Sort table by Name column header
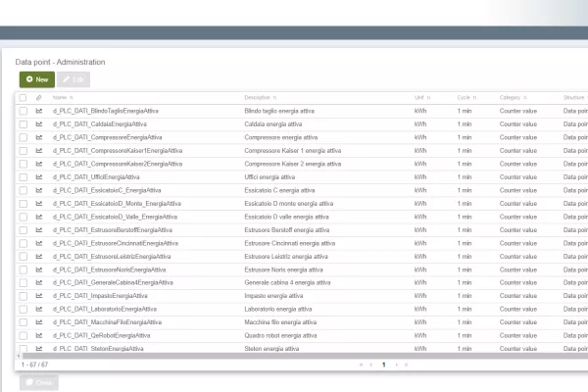The image size is (588, 392). (63, 98)
